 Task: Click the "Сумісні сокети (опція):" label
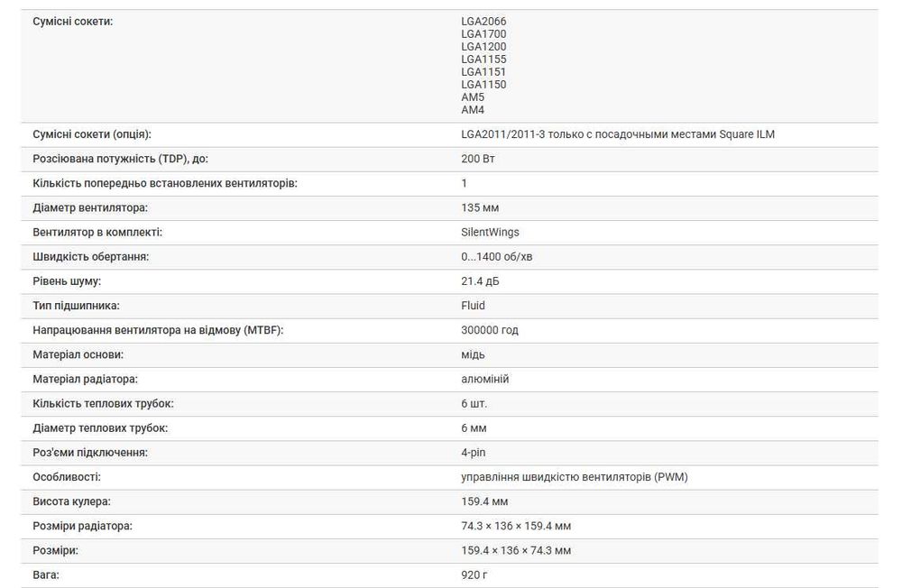92,134
